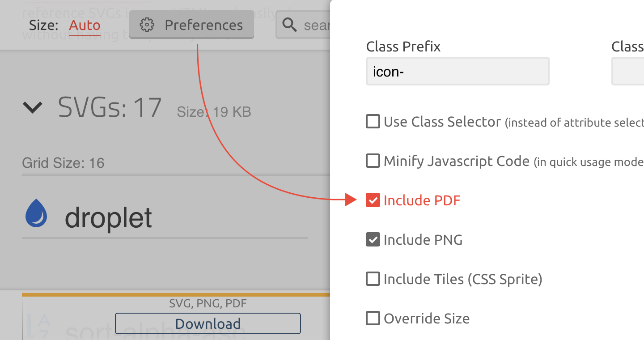644x340 pixels.
Task: Focus the search text field
Action: click(316, 25)
